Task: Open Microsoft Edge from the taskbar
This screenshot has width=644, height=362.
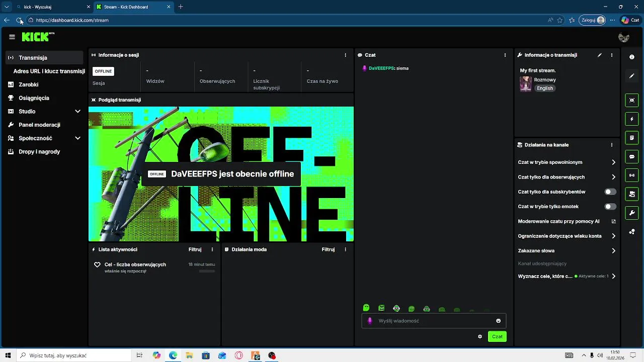Action: pyautogui.click(x=173, y=355)
